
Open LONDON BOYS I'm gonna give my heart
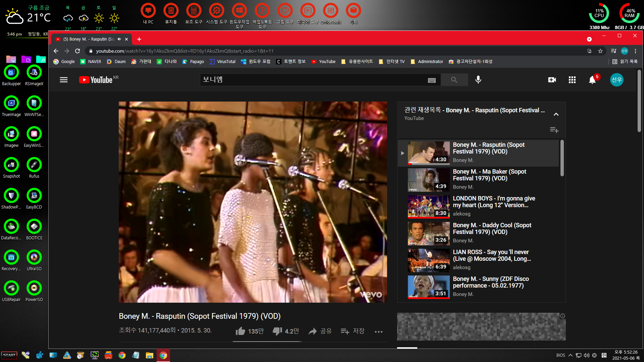[x=478, y=206]
